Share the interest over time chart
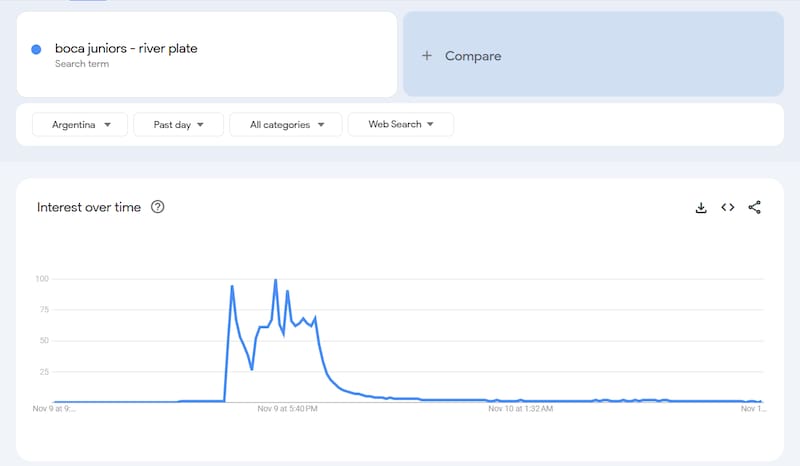This screenshot has height=466, width=800. (755, 207)
